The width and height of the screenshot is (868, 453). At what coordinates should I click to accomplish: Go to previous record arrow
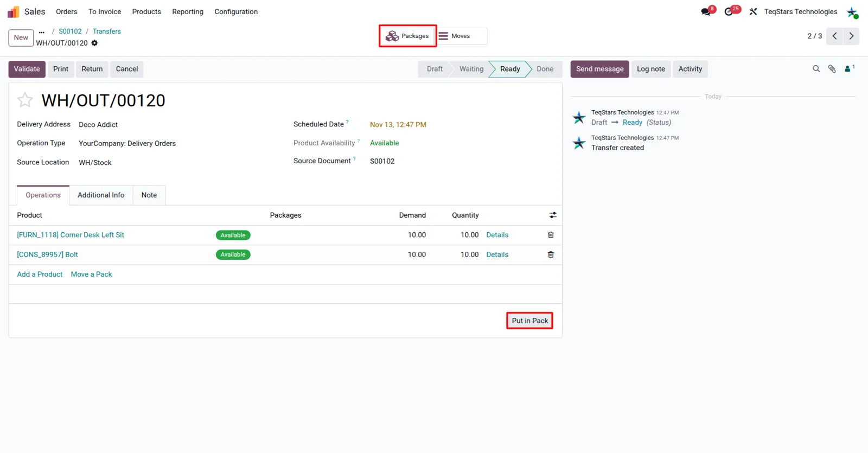point(834,36)
